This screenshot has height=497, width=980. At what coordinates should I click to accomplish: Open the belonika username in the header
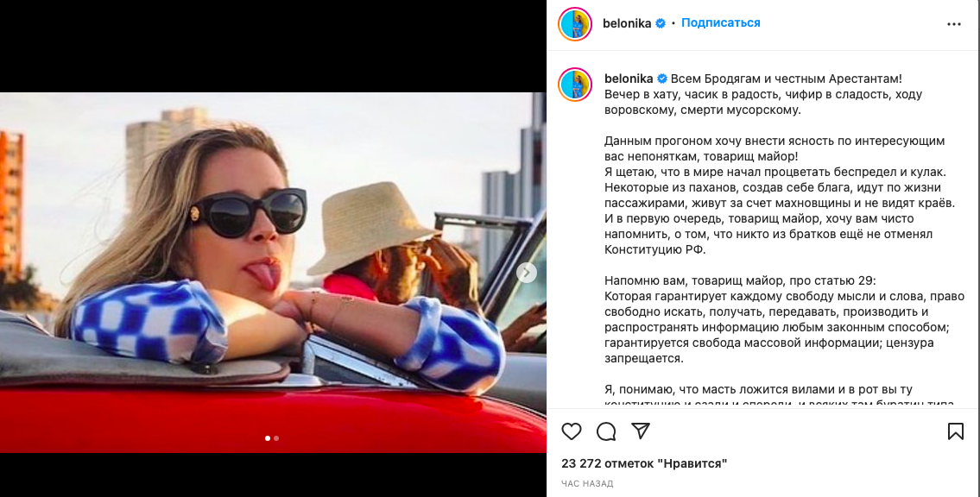click(x=627, y=23)
